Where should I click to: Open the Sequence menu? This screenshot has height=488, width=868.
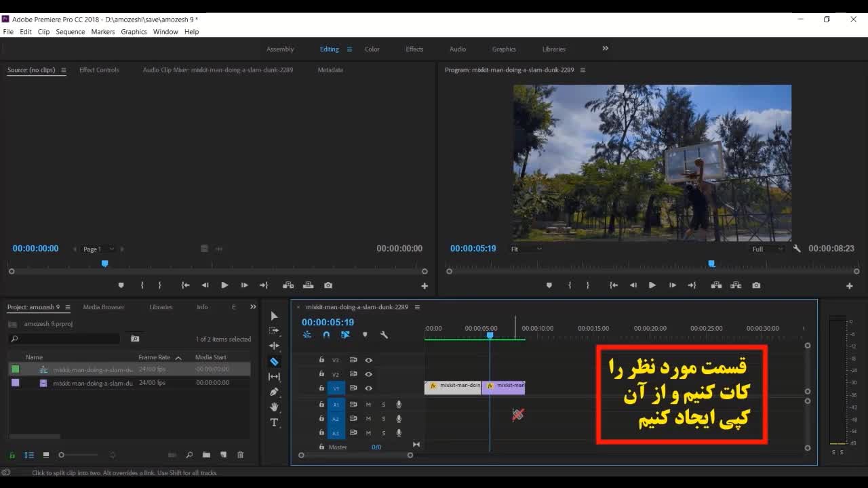pos(71,32)
